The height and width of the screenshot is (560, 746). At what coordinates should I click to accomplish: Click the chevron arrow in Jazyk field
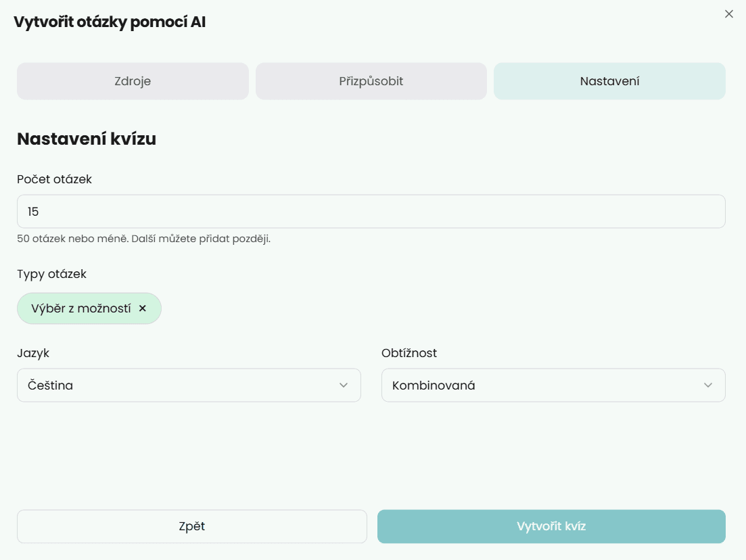(x=343, y=386)
